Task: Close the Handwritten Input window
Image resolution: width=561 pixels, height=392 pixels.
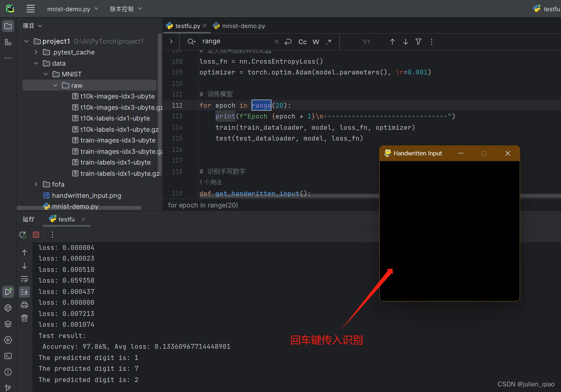Action: coord(507,153)
